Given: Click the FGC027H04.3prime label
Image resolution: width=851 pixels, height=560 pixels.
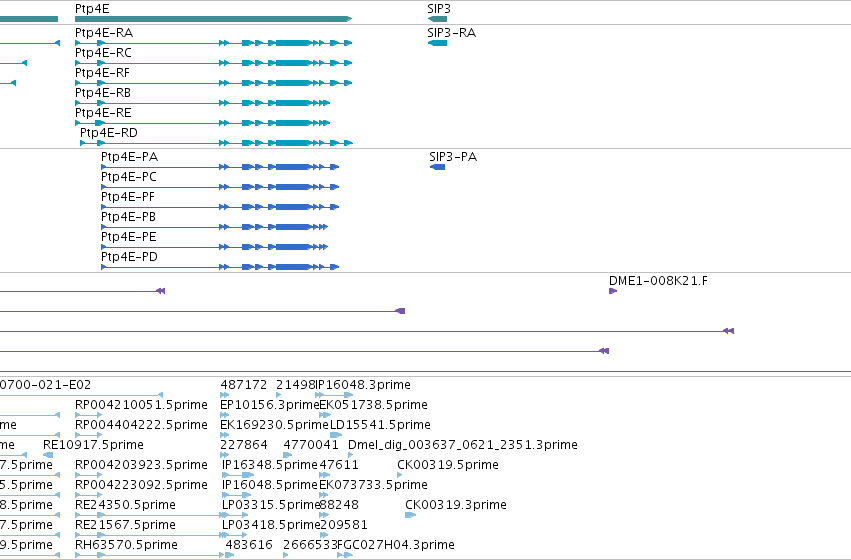Looking at the screenshot, I should [396, 545].
